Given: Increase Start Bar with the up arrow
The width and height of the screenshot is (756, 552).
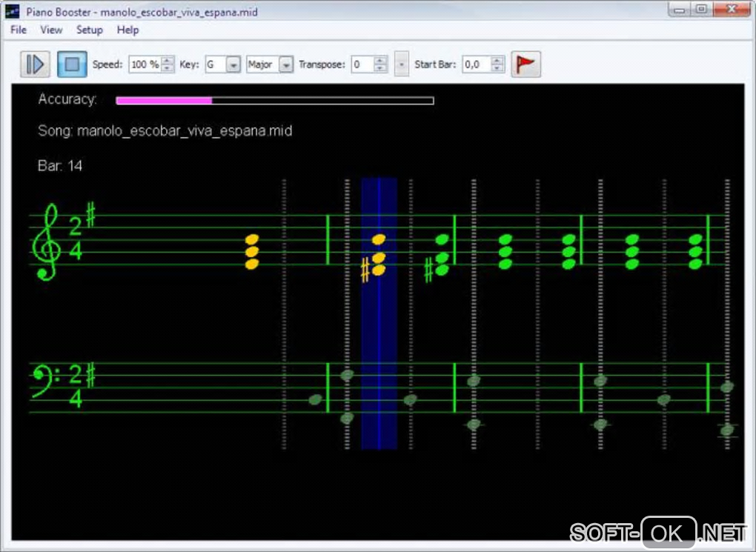Looking at the screenshot, I should click(497, 60).
